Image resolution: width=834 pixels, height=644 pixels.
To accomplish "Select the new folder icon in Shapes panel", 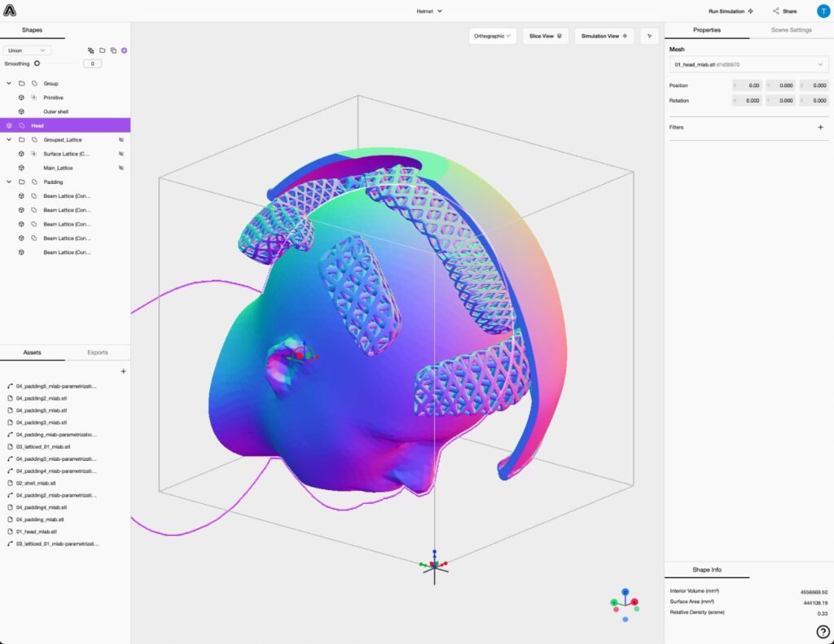I will click(x=102, y=50).
